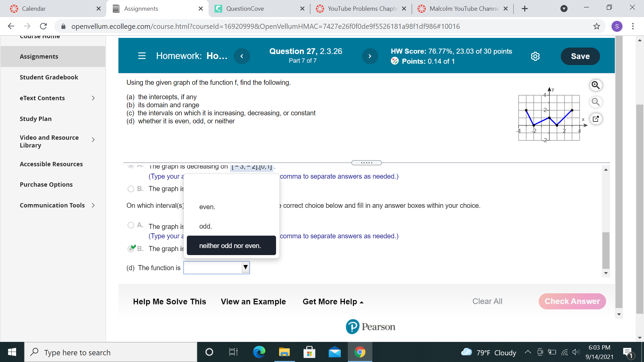Open graph in a new window icon
This screenshot has width=644, height=362.
pos(596,119)
